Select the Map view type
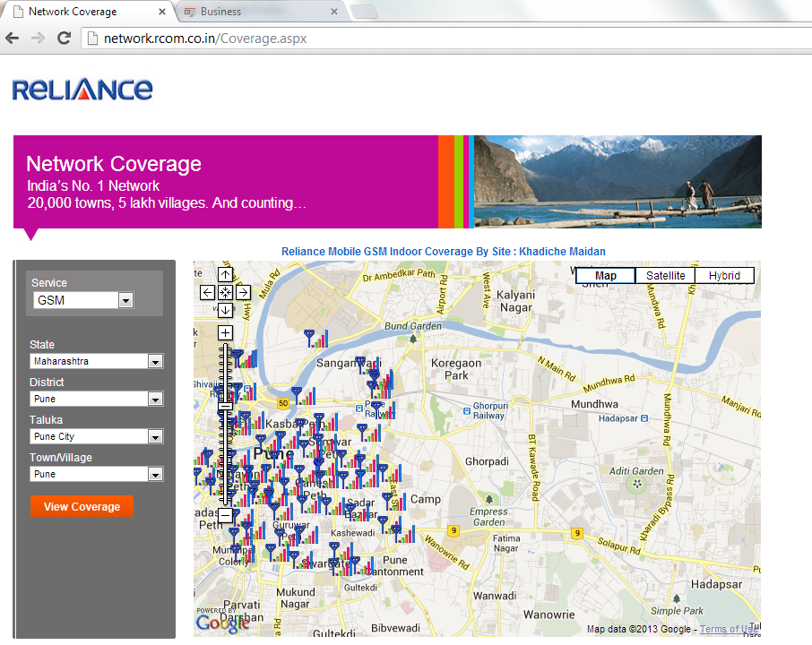812x645 pixels. pyautogui.click(x=606, y=276)
